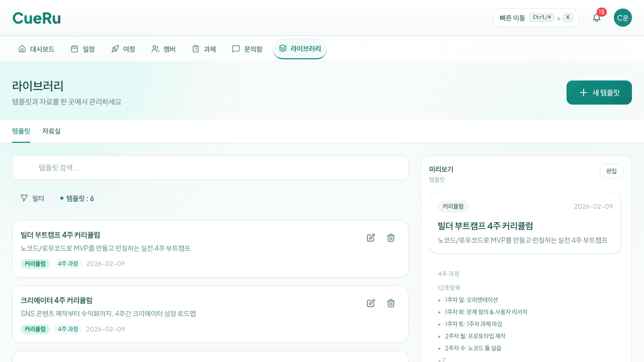Screen dimensions: 644x362
Task: Click the 필터 funnel icon
Action: tap(24, 198)
